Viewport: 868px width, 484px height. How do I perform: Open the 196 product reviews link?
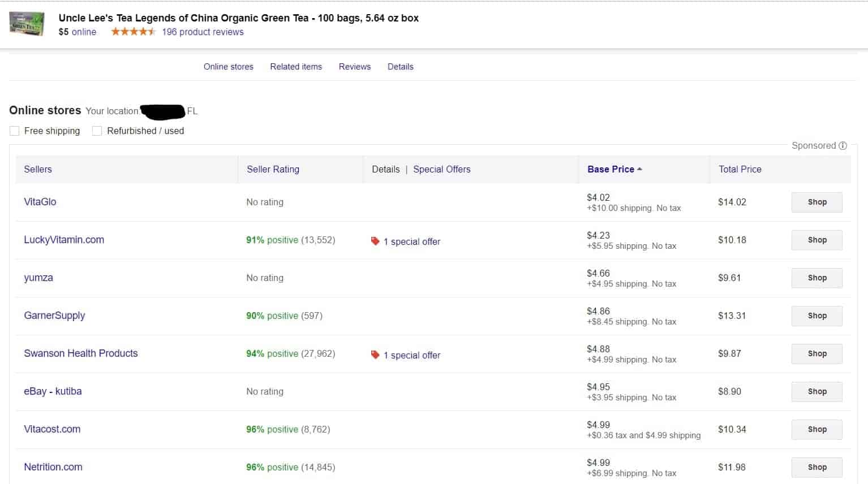(x=203, y=32)
